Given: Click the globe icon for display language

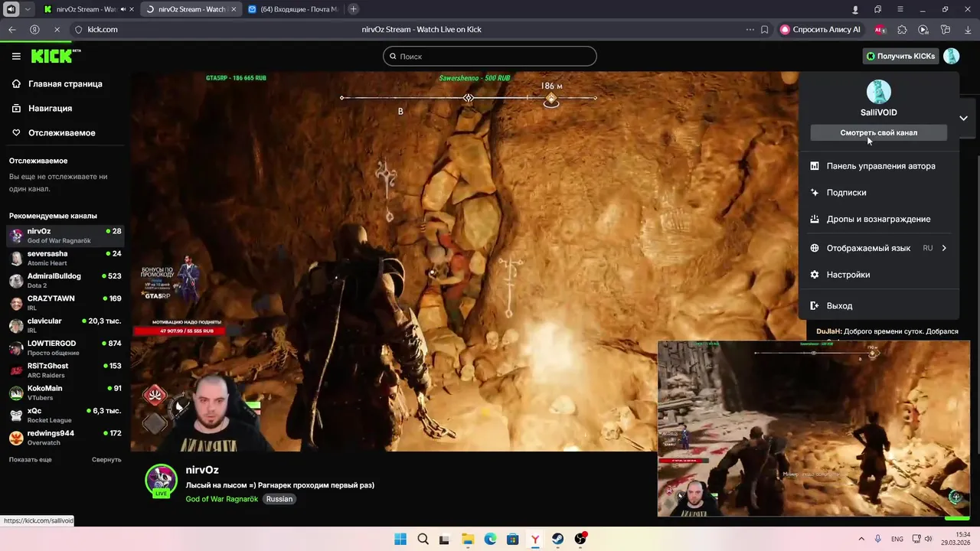Looking at the screenshot, I should coord(815,248).
